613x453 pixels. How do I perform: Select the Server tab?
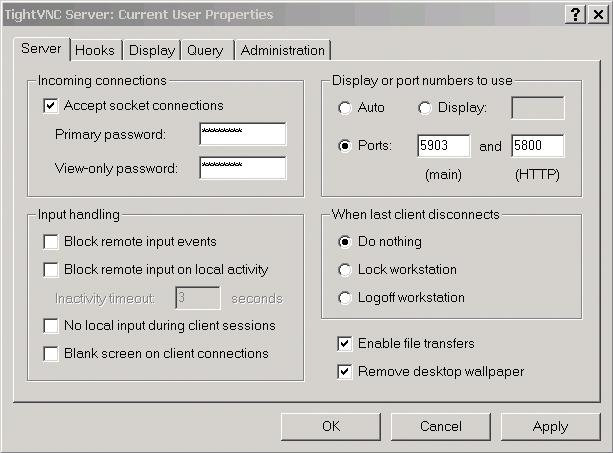coord(41,49)
